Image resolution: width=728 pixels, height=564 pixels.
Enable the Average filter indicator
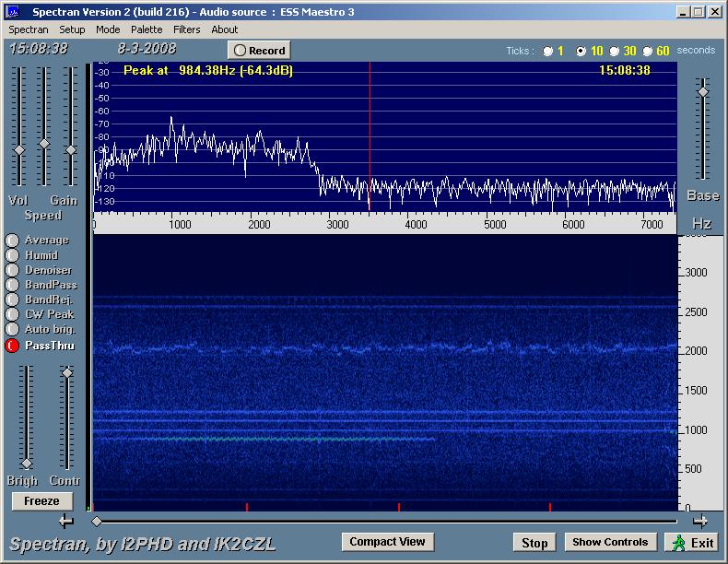(12, 241)
